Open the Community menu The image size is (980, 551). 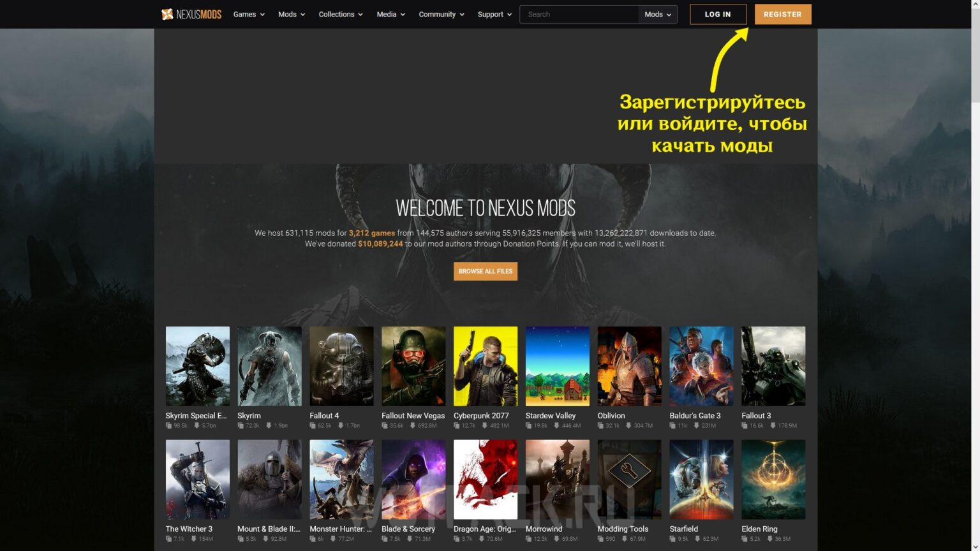tap(441, 14)
